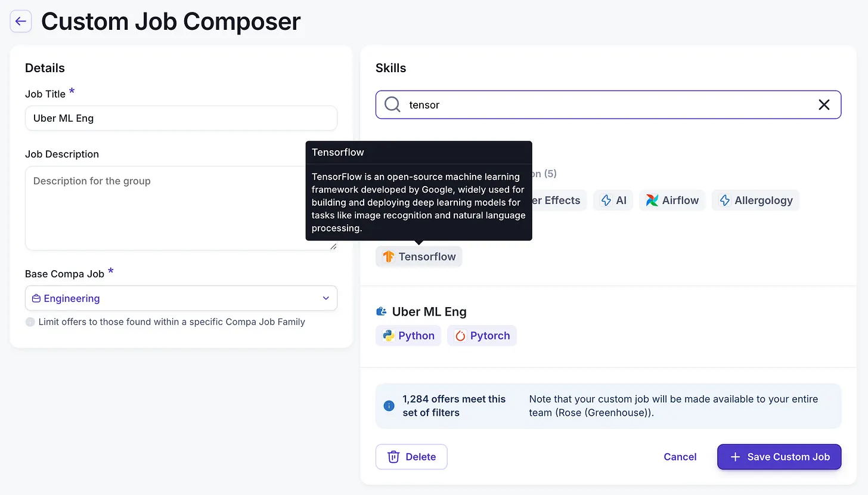Image resolution: width=868 pixels, height=495 pixels.
Task: Click the Tensorflow logo icon
Action: (x=389, y=257)
